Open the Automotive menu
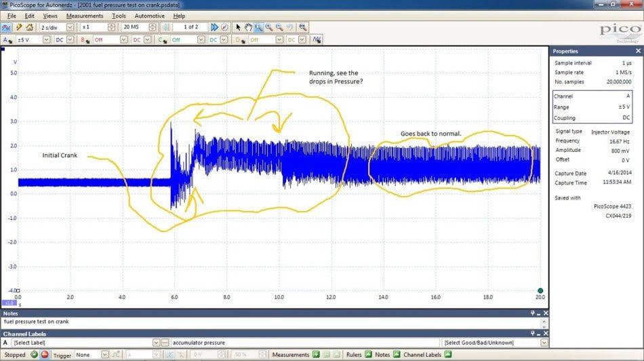This screenshot has width=644, height=361. point(150,16)
